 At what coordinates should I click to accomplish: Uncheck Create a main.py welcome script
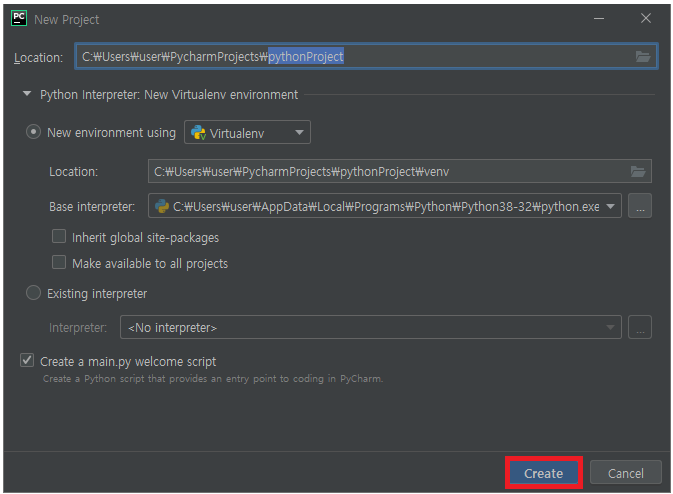(27, 360)
